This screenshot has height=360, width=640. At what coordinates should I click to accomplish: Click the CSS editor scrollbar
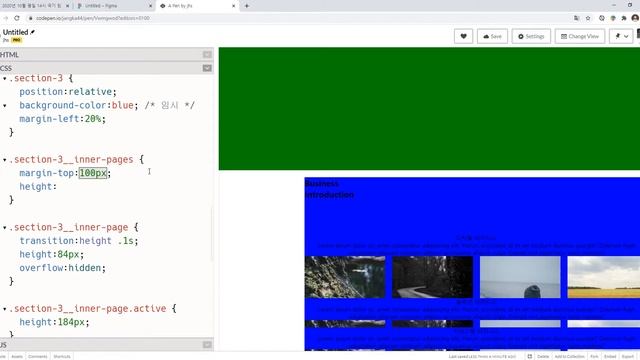pyautogui.click(x=212, y=234)
